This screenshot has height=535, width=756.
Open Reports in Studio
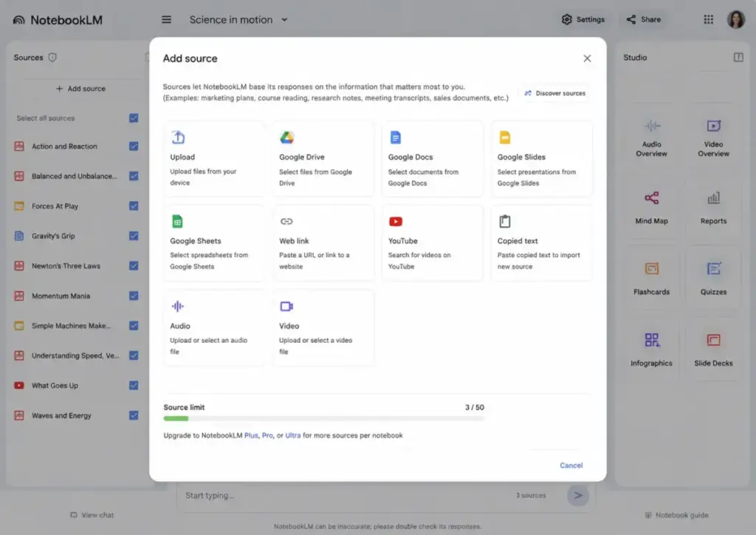pyautogui.click(x=713, y=209)
